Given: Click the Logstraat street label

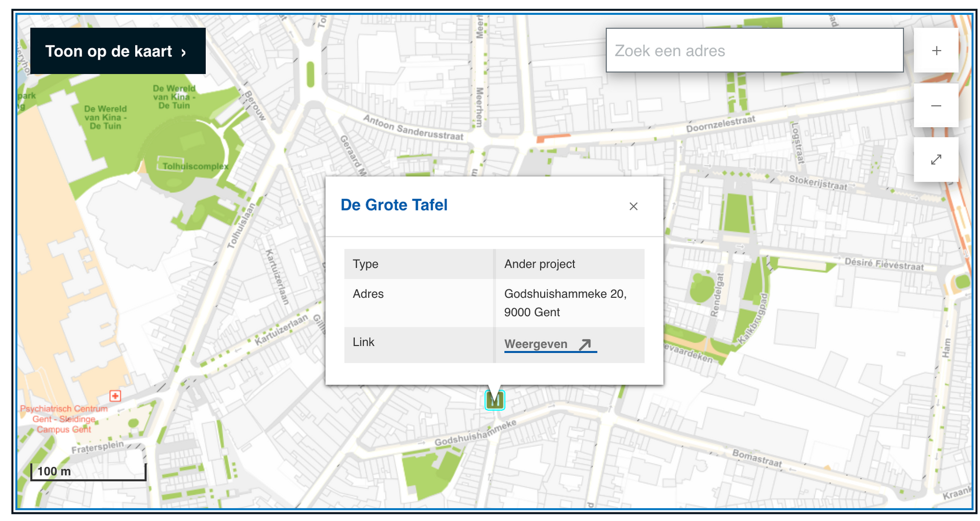Looking at the screenshot, I should (797, 144).
